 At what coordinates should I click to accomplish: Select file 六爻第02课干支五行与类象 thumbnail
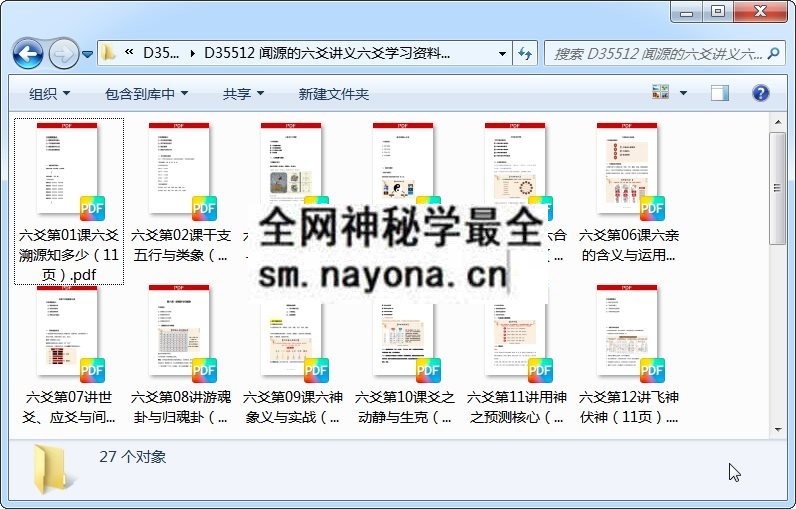point(179,168)
